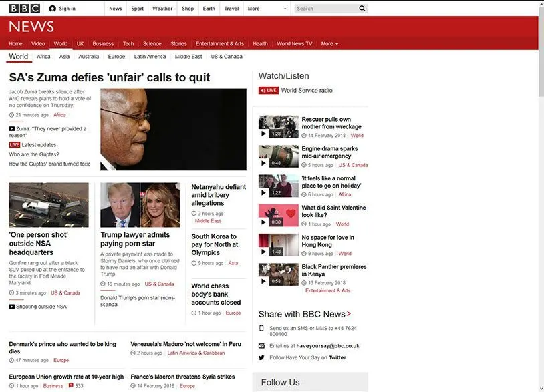
Task: Click the email envelope icon
Action: [x=261, y=345]
